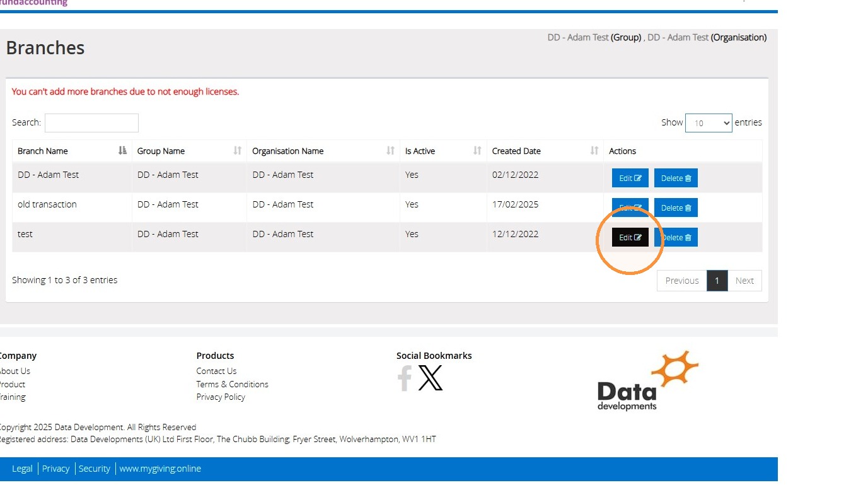
Task: Open the Terms & Conditions link
Action: (x=232, y=384)
